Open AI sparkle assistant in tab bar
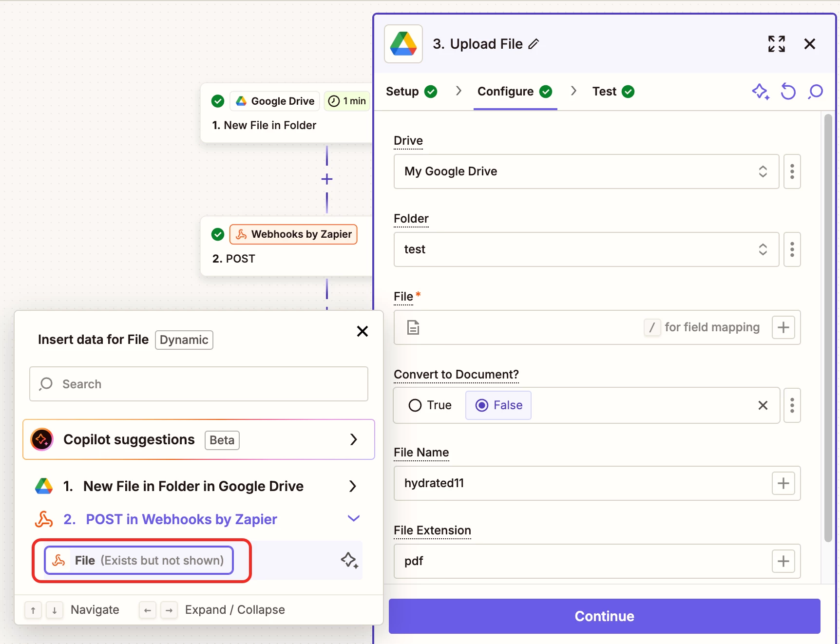 [x=761, y=92]
